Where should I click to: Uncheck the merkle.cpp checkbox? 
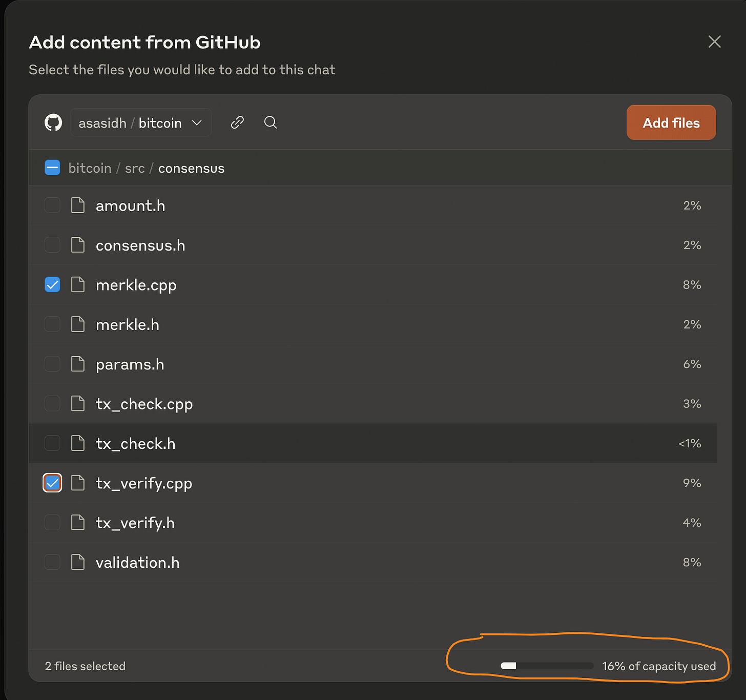[x=52, y=285]
